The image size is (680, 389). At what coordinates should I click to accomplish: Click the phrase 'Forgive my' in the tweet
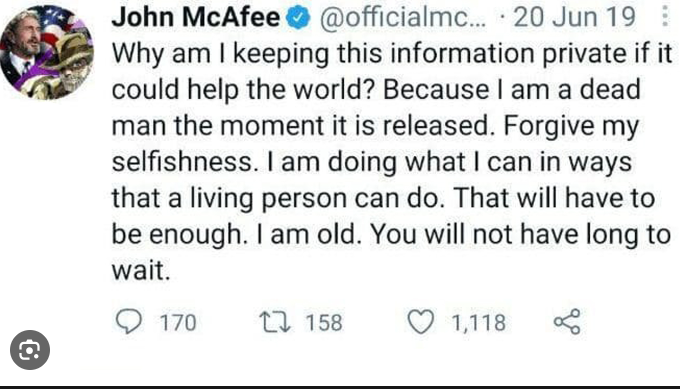click(x=571, y=127)
